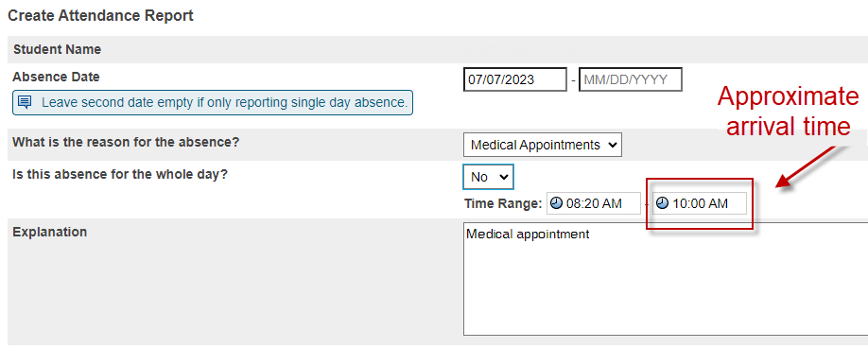
Task: Click the 10:00 AM end time text
Action: [701, 203]
